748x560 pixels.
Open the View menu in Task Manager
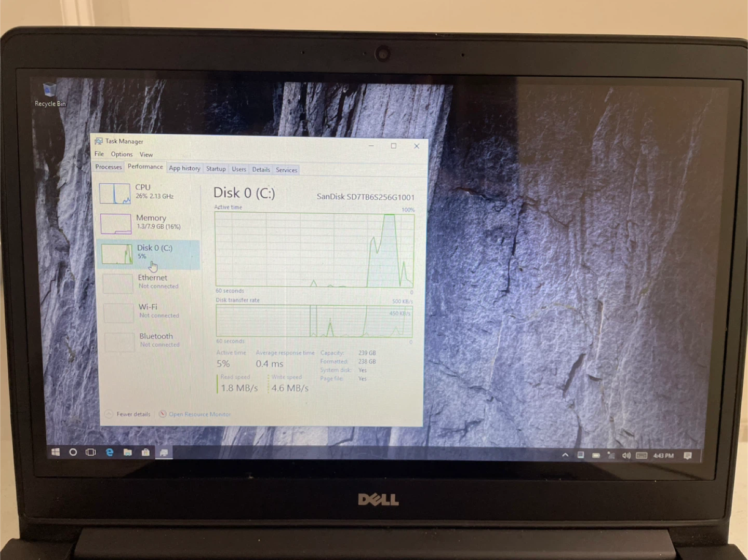pyautogui.click(x=146, y=155)
